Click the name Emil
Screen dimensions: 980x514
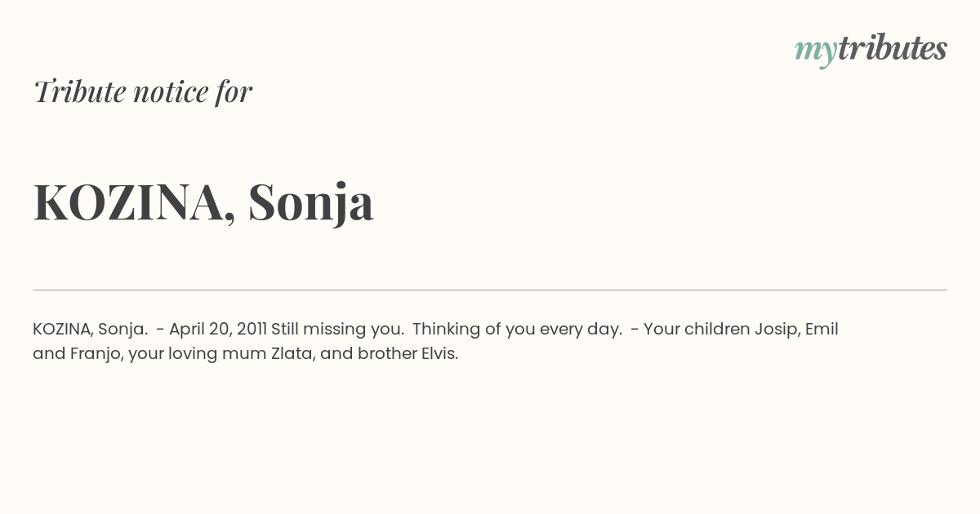[822, 330]
